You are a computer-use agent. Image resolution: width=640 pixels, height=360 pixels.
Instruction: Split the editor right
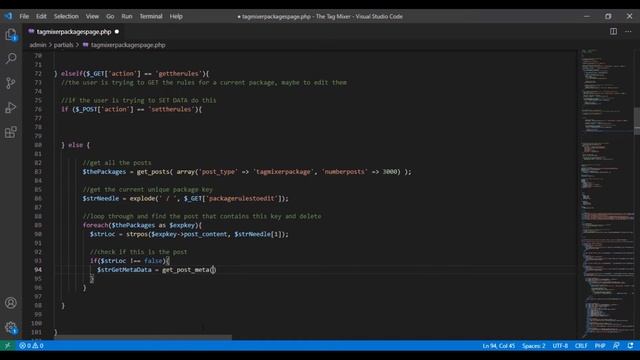(x=613, y=31)
